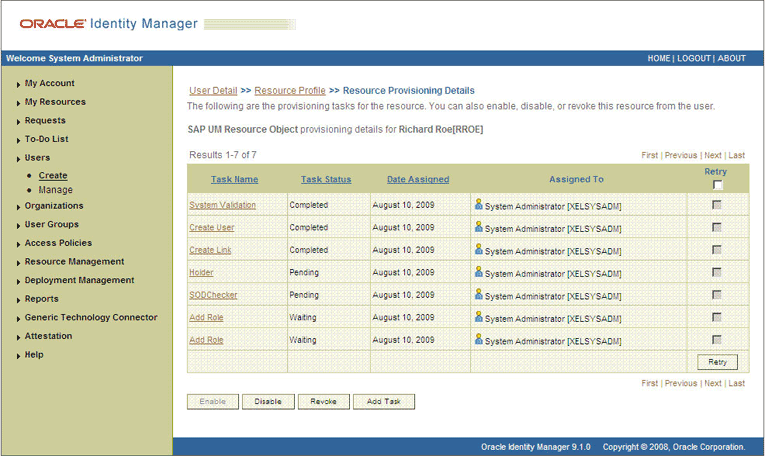Select Create under Users
Image resolution: width=765 pixels, height=456 pixels.
53,175
